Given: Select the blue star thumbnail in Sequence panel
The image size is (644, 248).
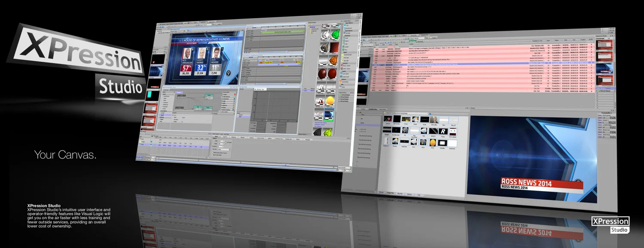Looking at the screenshot, I should (605, 68).
